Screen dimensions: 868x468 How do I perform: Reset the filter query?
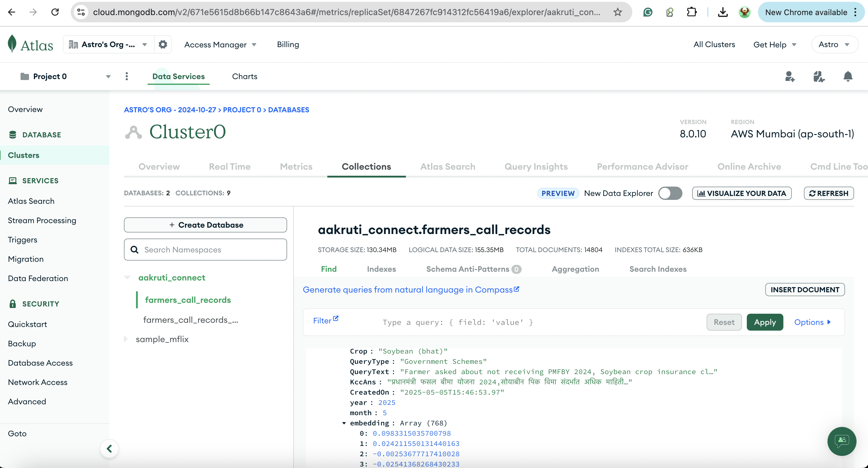724,322
